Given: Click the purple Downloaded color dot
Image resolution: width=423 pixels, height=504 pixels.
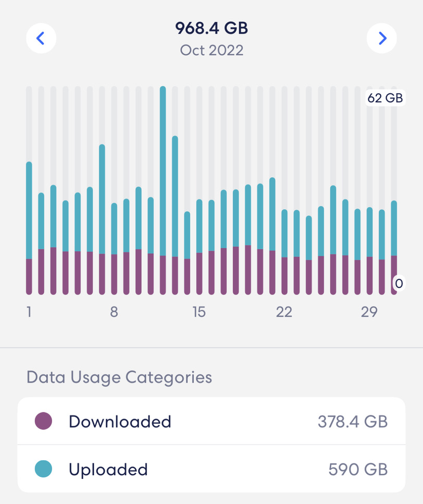Looking at the screenshot, I should pyautogui.click(x=43, y=421).
